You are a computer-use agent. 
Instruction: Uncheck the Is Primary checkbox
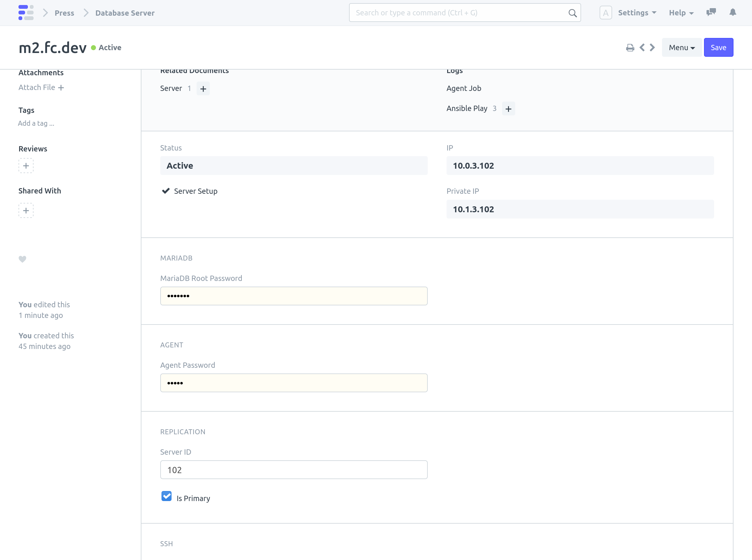(167, 496)
